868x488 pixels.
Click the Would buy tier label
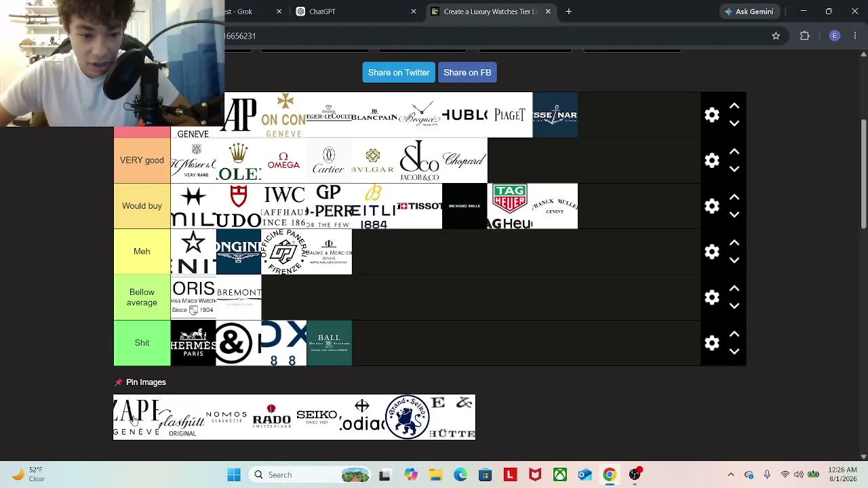click(142, 206)
